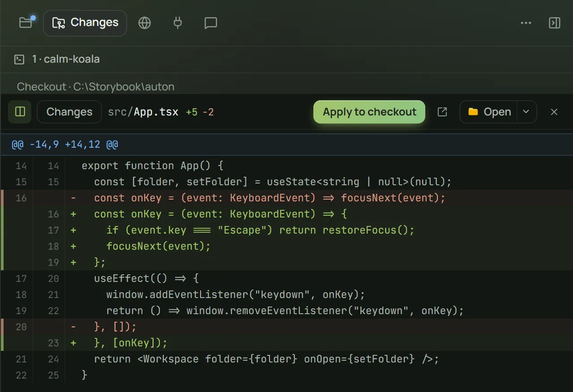The height and width of the screenshot is (392, 573).
Task: Select the removed line with focusNext(event);
Action: pyautogui.click(x=286, y=198)
